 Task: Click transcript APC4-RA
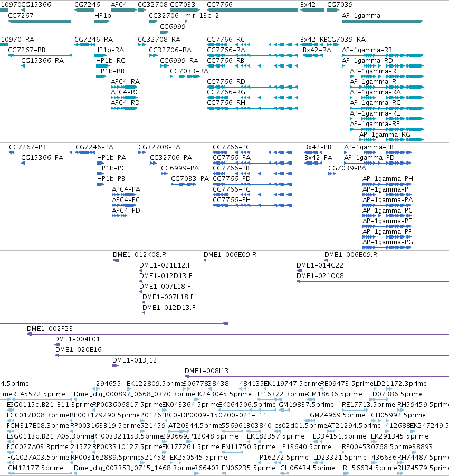pyautogui.click(x=125, y=81)
